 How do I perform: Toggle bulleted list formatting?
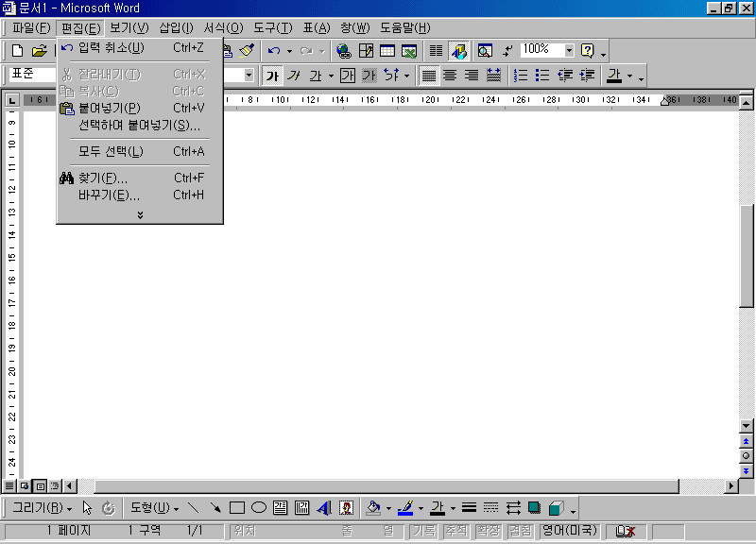pyautogui.click(x=542, y=76)
